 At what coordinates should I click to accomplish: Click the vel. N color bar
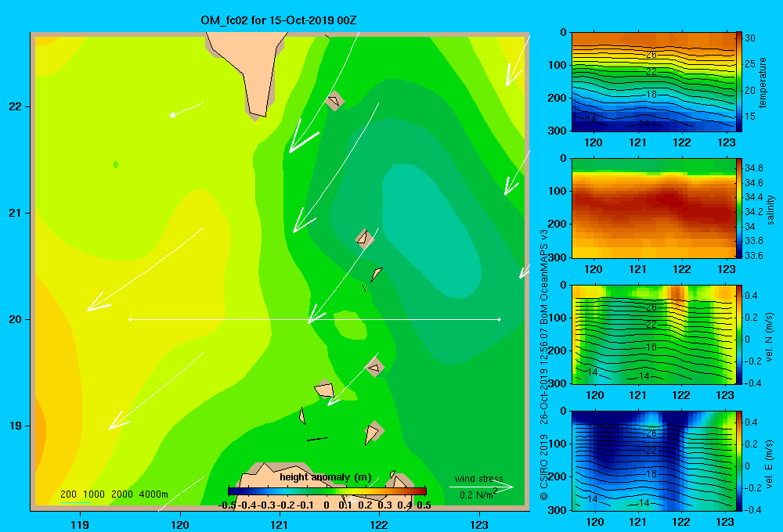point(739,335)
